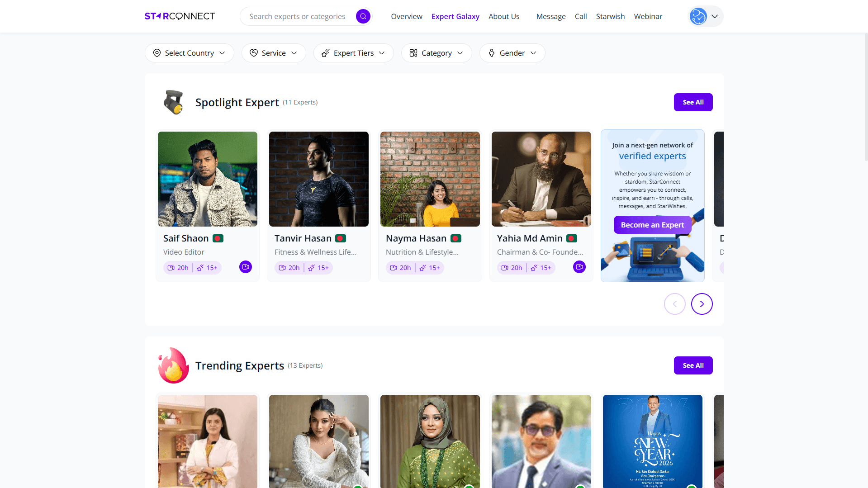This screenshot has height=488, width=868.
Task: Expand the profile menu chevron
Action: point(715,16)
